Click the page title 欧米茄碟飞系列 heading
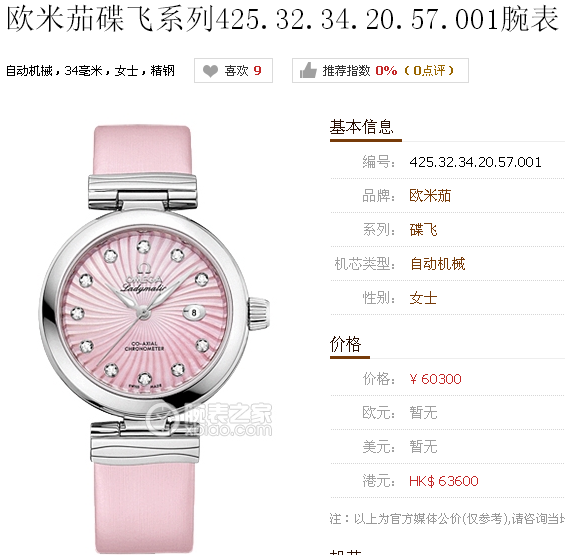 tap(282, 19)
